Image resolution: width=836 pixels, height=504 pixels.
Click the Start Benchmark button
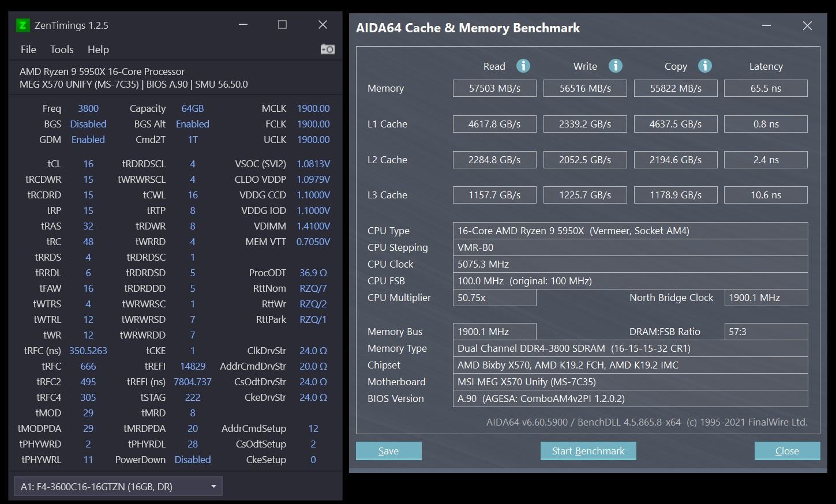coord(588,451)
